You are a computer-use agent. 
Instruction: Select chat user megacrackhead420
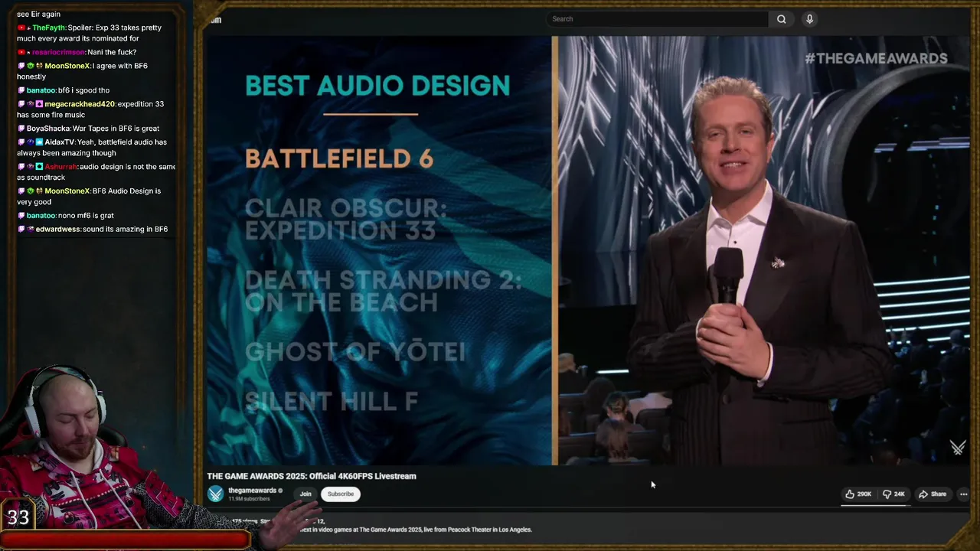click(x=80, y=104)
